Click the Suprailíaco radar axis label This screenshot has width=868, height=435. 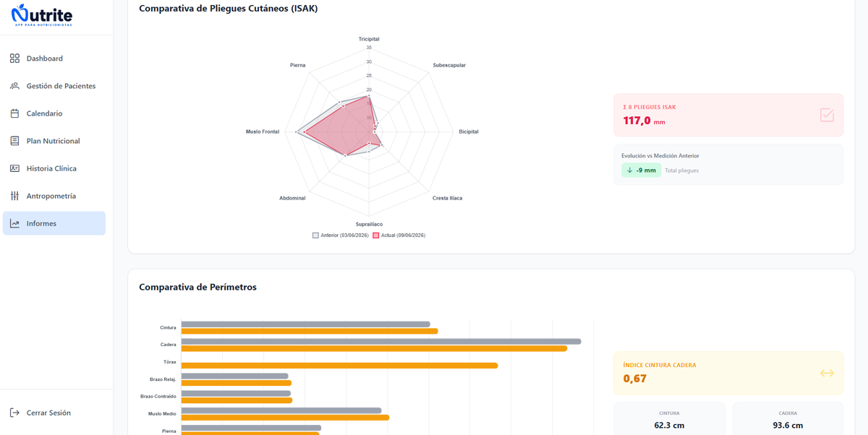(x=369, y=224)
